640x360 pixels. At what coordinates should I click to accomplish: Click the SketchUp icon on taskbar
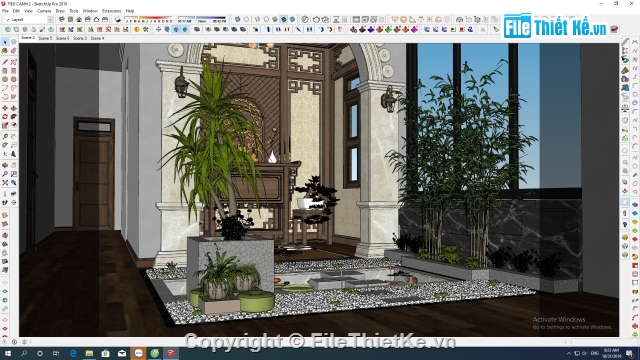click(x=171, y=353)
